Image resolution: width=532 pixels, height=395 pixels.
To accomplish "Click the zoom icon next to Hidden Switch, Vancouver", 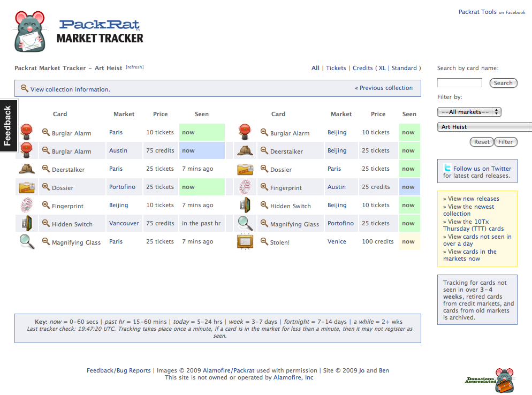I will tap(46, 223).
